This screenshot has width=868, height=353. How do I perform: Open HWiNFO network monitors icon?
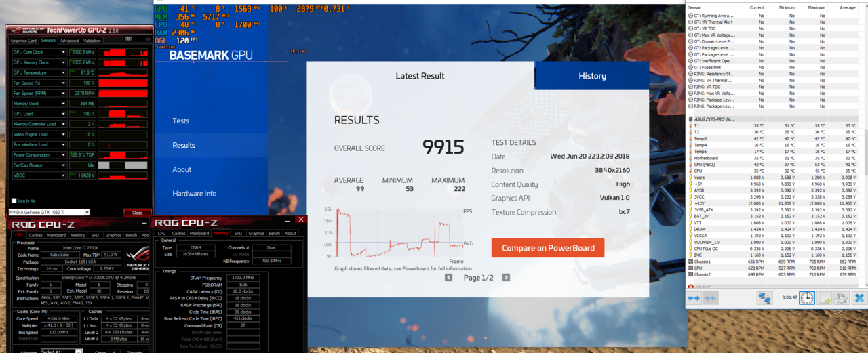click(x=765, y=298)
